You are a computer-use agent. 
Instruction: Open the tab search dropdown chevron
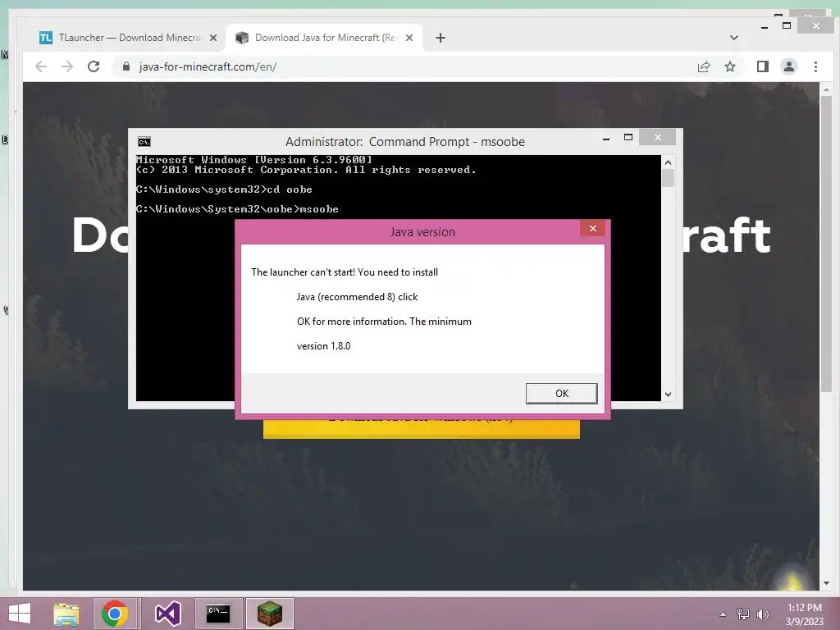[734, 38]
